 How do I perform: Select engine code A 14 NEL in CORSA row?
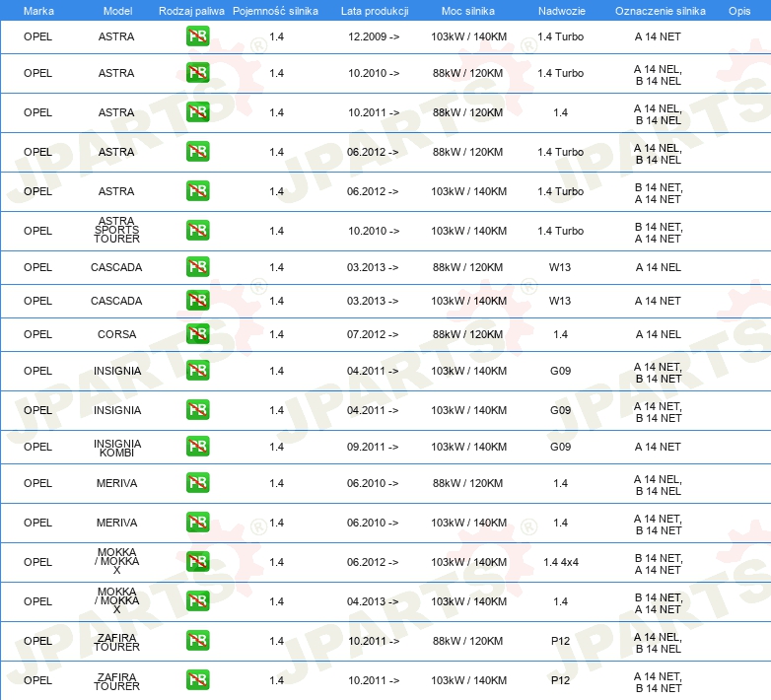(658, 334)
